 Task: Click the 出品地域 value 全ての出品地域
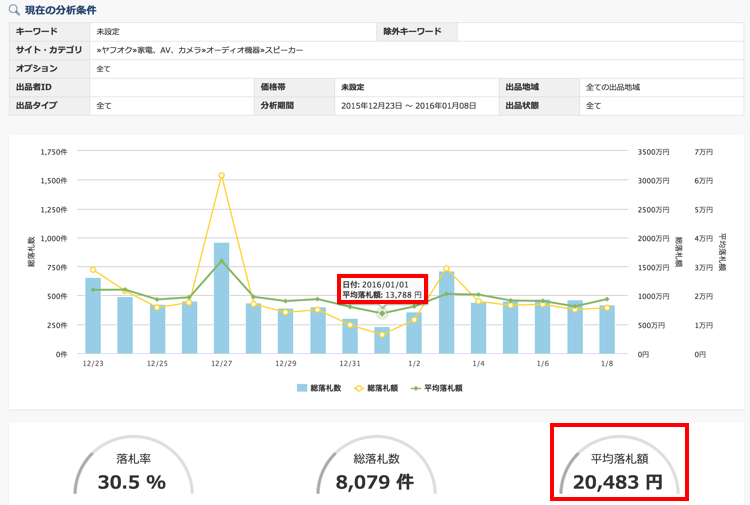point(613,87)
